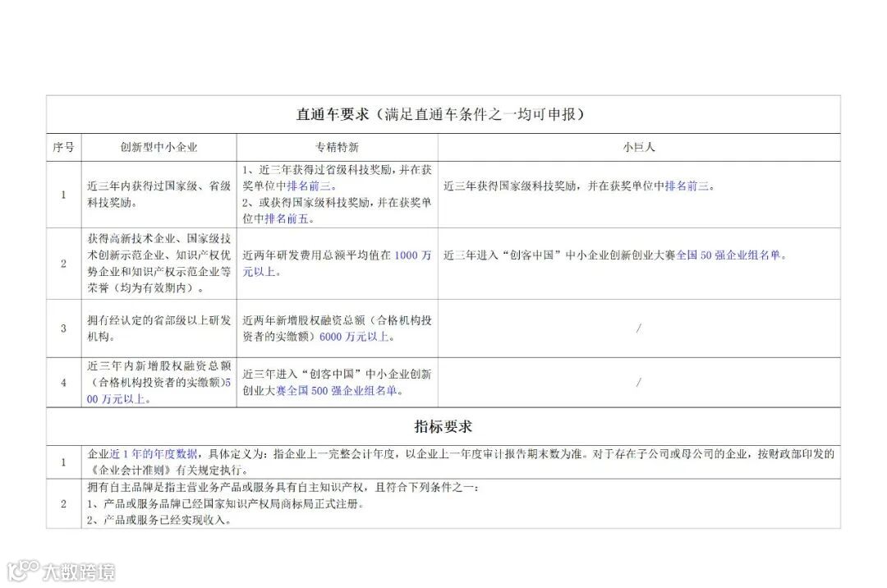The width and height of the screenshot is (887, 588).
Task: Select the '专精特新' column header
Action: (x=338, y=148)
